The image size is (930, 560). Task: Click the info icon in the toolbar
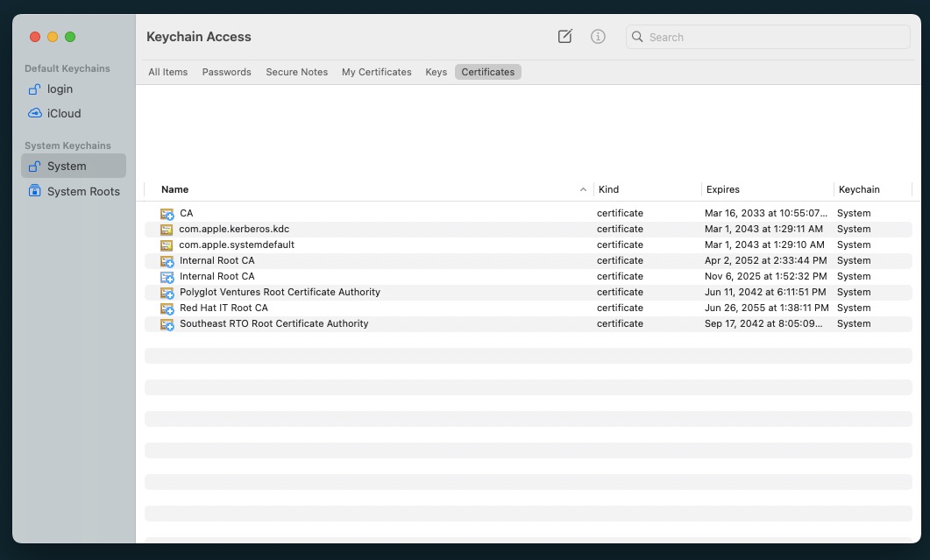(x=598, y=37)
